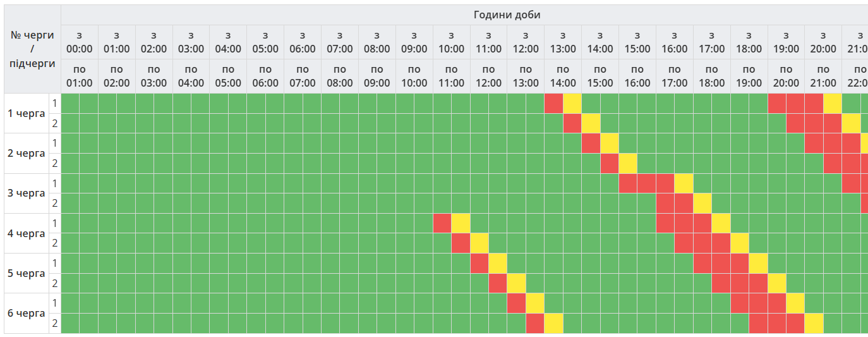Image resolution: width=868 pixels, height=337 pixels.
Task: Click the yellow cell in 2 черга subqueue 1
Action: (x=610, y=143)
